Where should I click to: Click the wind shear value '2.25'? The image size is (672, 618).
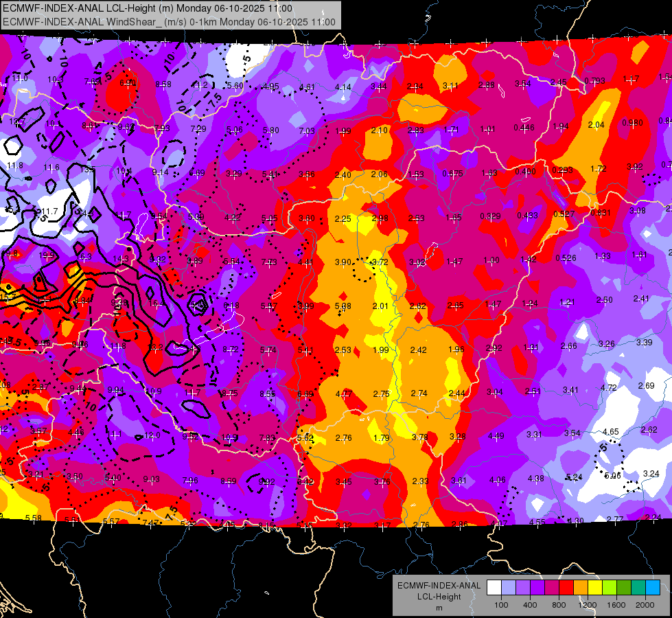pos(343,219)
